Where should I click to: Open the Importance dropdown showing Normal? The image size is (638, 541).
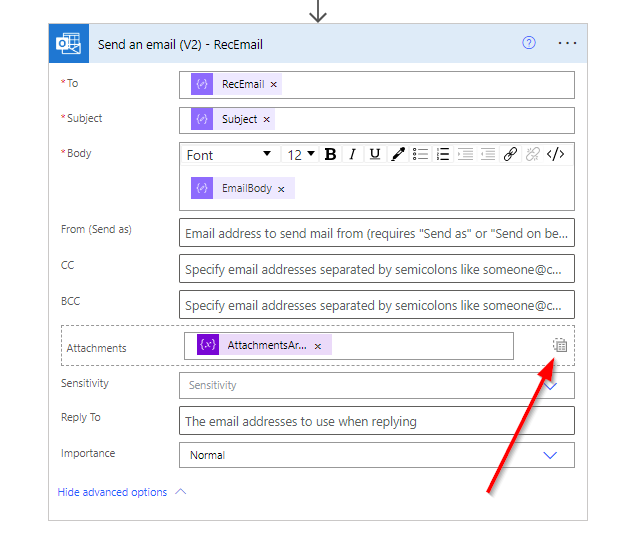[377, 455]
